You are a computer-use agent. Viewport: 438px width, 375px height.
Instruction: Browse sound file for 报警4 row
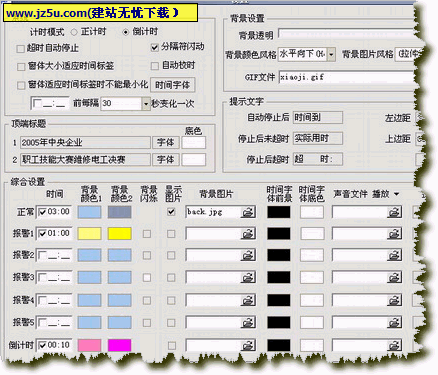[394, 300]
